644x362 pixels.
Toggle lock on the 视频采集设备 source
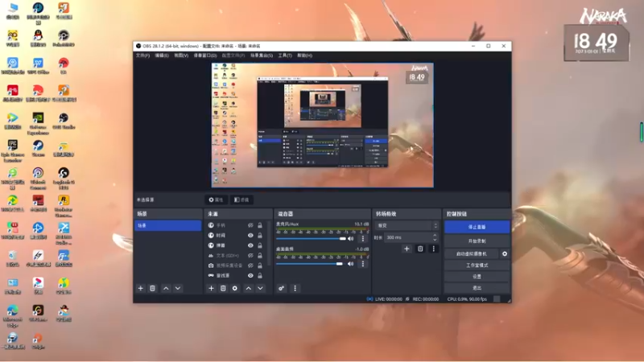pos(260,265)
